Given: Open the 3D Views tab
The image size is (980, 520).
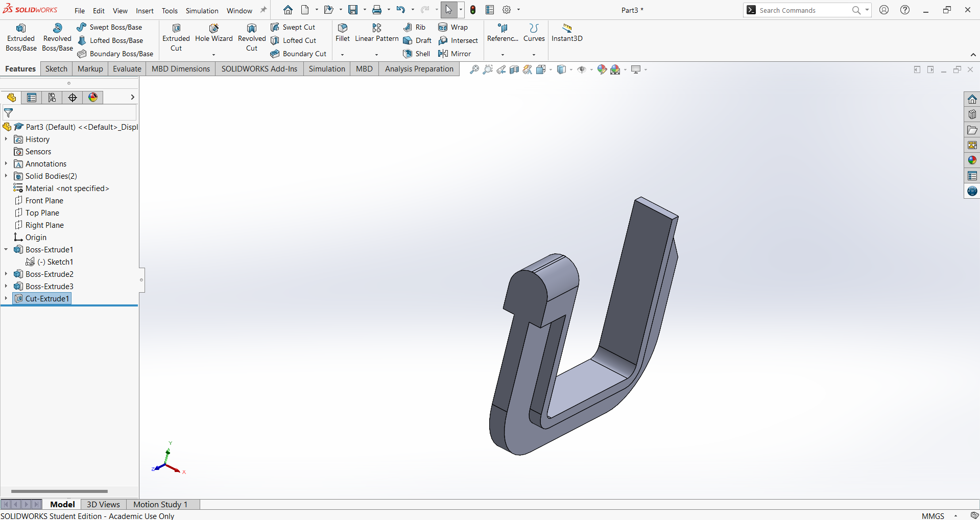Looking at the screenshot, I should [103, 504].
